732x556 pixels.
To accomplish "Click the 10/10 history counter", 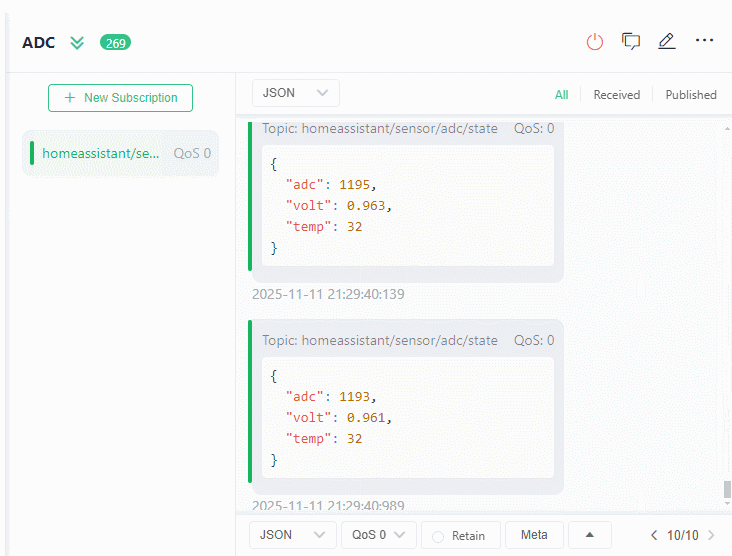I will click(683, 535).
